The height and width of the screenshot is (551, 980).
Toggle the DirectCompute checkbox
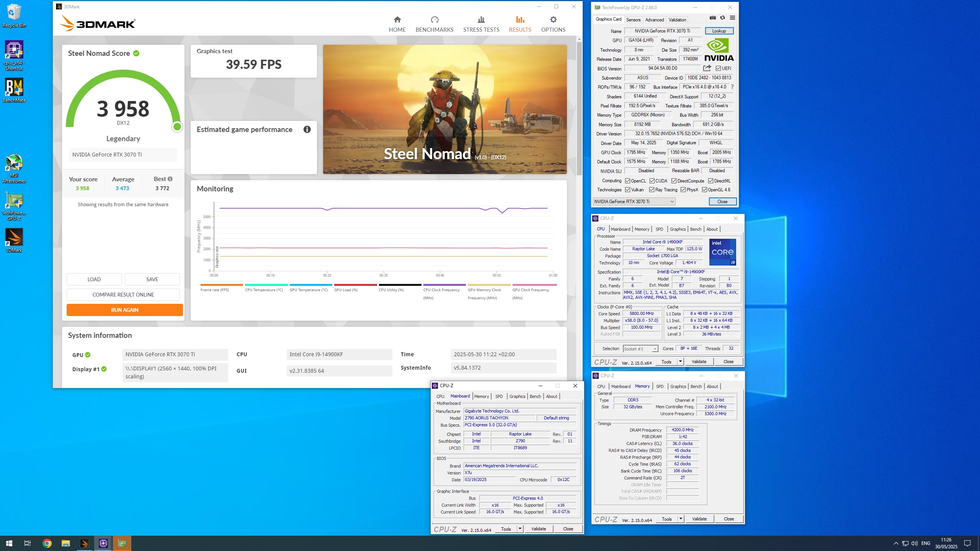pos(674,181)
